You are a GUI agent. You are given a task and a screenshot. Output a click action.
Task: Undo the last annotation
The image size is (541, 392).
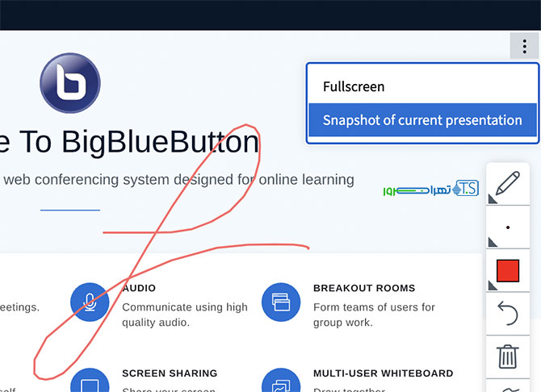[x=508, y=314]
